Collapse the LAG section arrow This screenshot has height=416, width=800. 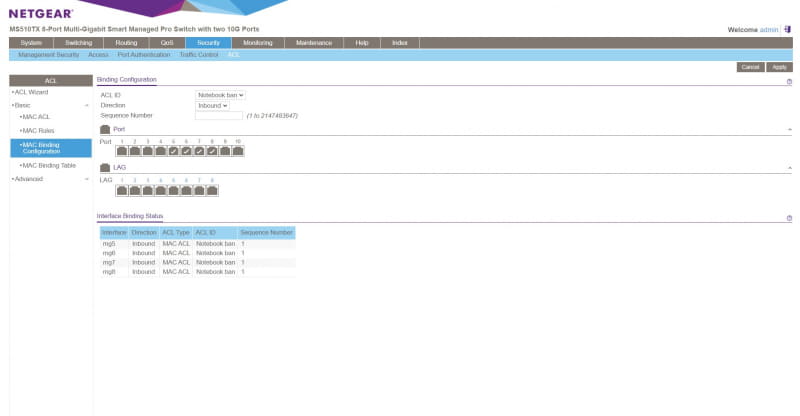pos(790,167)
